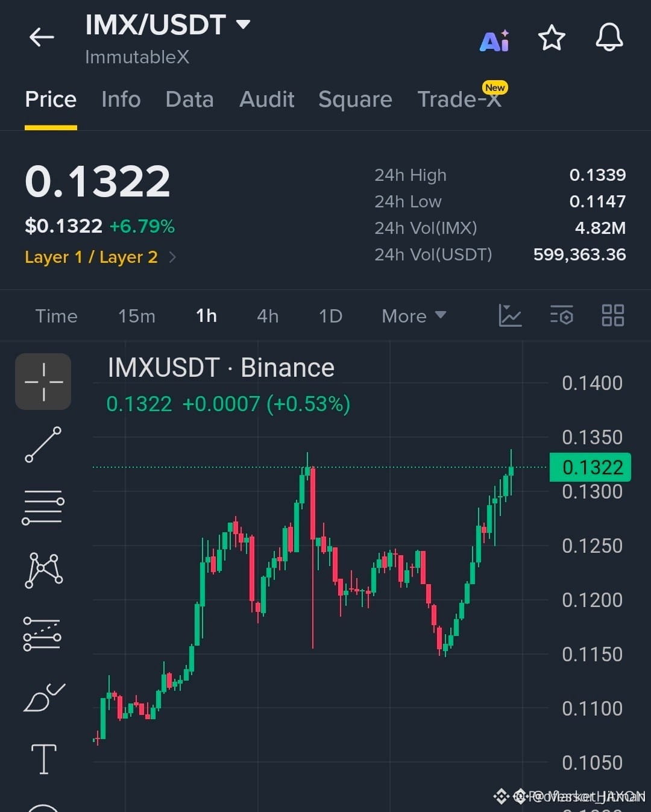Click the 0.1050 price axis label
Image resolution: width=651 pixels, height=812 pixels.
[592, 763]
